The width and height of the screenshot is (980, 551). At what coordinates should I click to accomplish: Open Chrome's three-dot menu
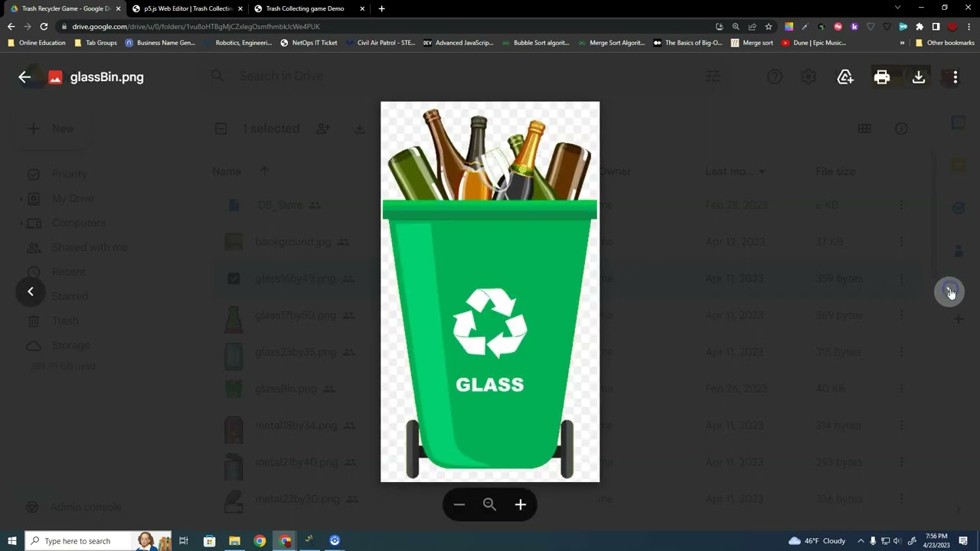tap(970, 26)
